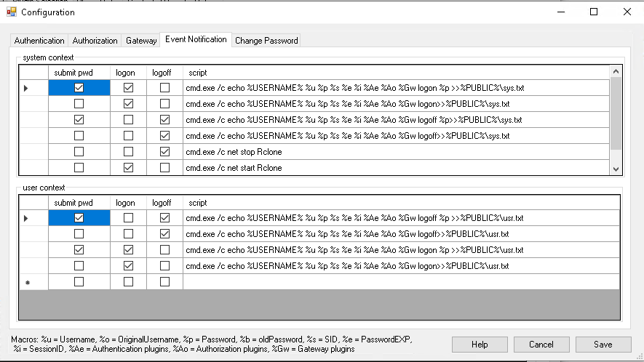Click the user context new-row asterisk marker
Viewport: 644px width, 362px height.
coord(27,282)
